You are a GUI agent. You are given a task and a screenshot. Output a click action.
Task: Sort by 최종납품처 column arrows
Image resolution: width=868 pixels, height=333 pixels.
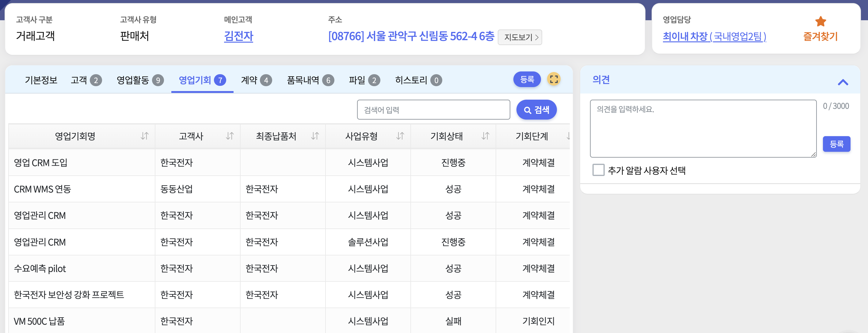tap(315, 136)
